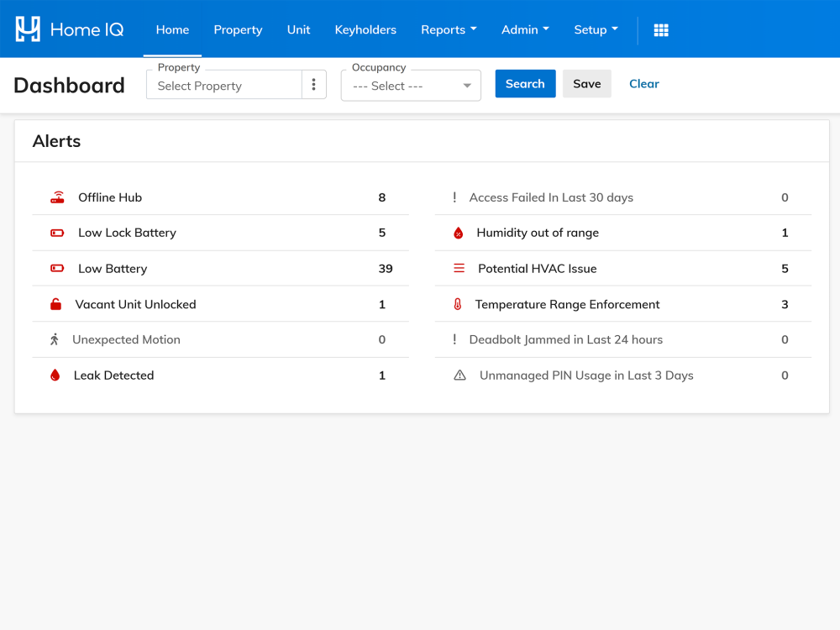Click the Vacant Unit Unlocked padlock icon
The width and height of the screenshot is (840, 630).
tap(55, 304)
